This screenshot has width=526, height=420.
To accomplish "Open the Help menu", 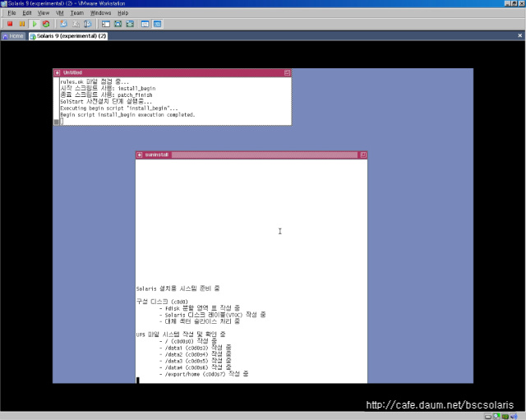I will click(x=122, y=13).
